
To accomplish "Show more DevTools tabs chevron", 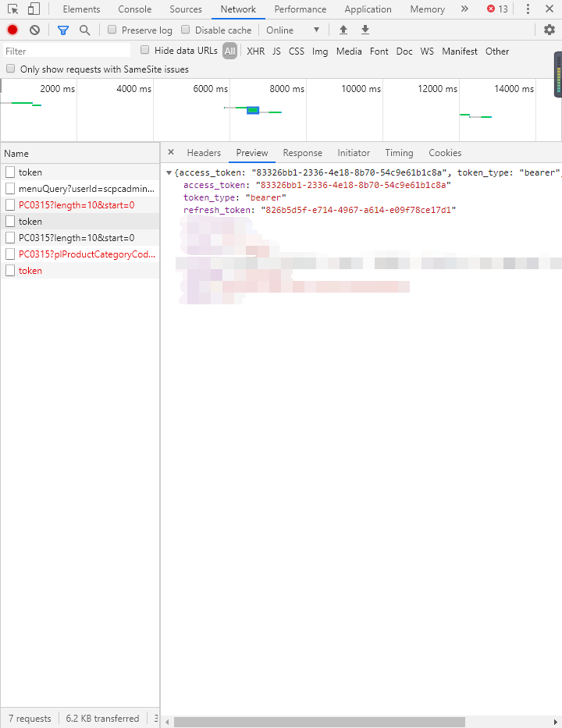I will [x=464, y=9].
